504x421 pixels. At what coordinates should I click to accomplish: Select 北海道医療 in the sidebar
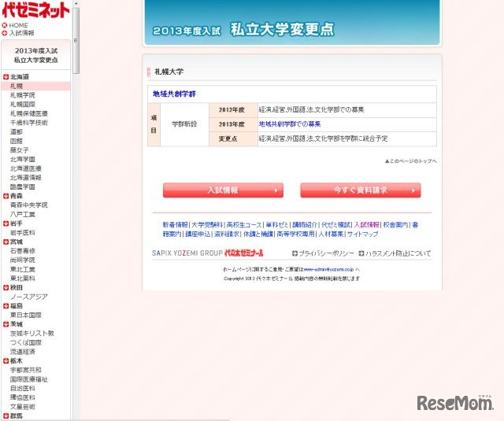[x=26, y=168]
